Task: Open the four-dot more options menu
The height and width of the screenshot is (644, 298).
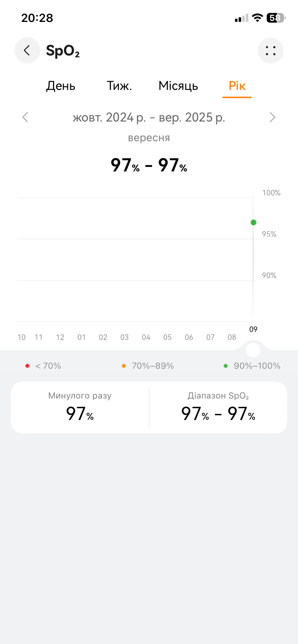Action: [271, 51]
